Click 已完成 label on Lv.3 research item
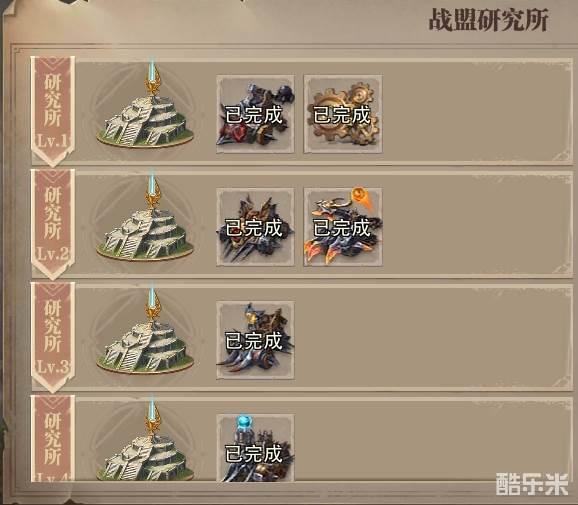578x505 pixels. point(254,341)
